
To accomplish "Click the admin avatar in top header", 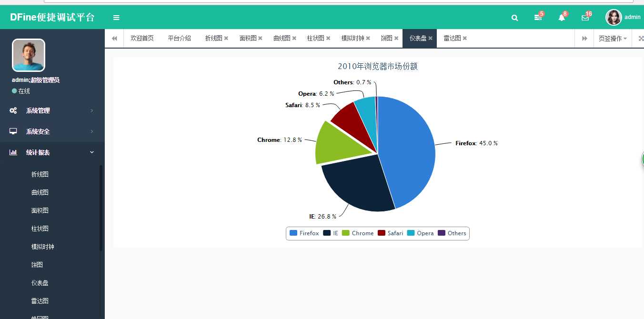I will pos(614,17).
